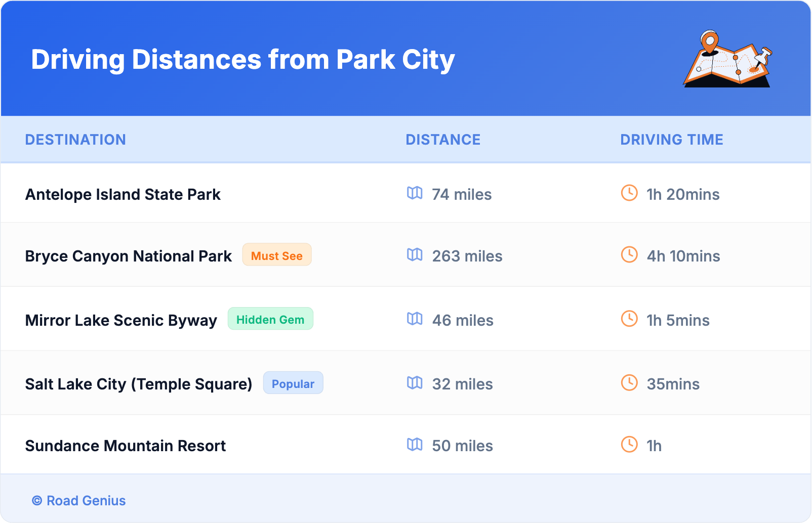Click map icon next to 46 miles
The height and width of the screenshot is (523, 812).
click(415, 319)
